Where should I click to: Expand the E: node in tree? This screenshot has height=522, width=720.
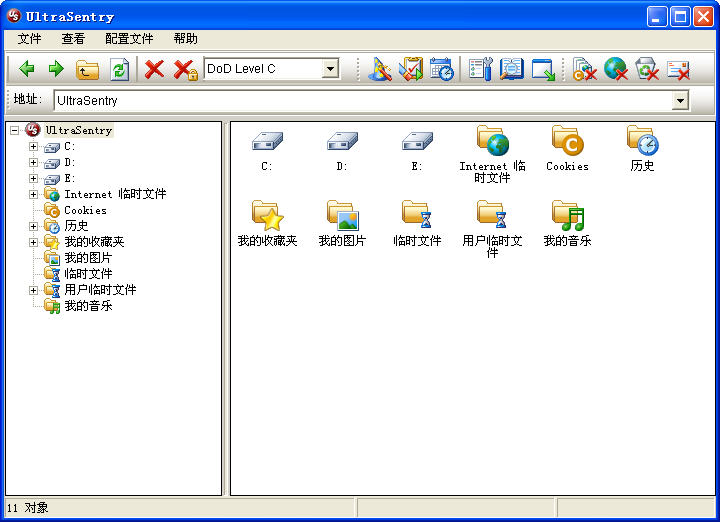[x=33, y=178]
